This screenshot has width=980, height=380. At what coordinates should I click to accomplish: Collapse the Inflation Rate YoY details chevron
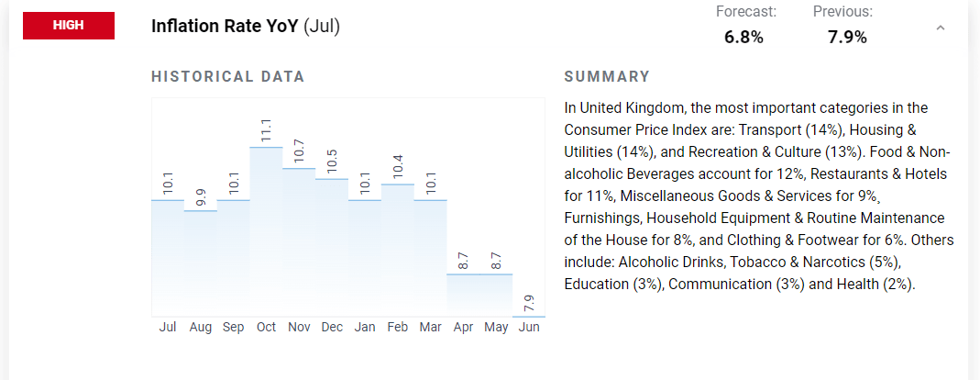tap(940, 28)
